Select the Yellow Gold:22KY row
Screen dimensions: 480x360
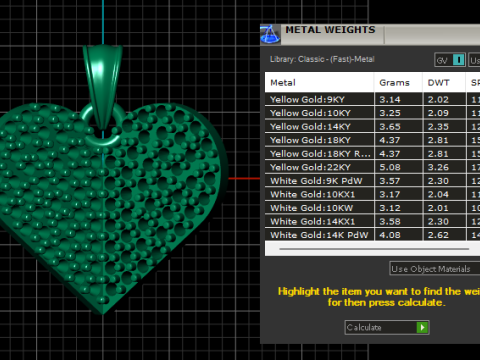click(372, 167)
